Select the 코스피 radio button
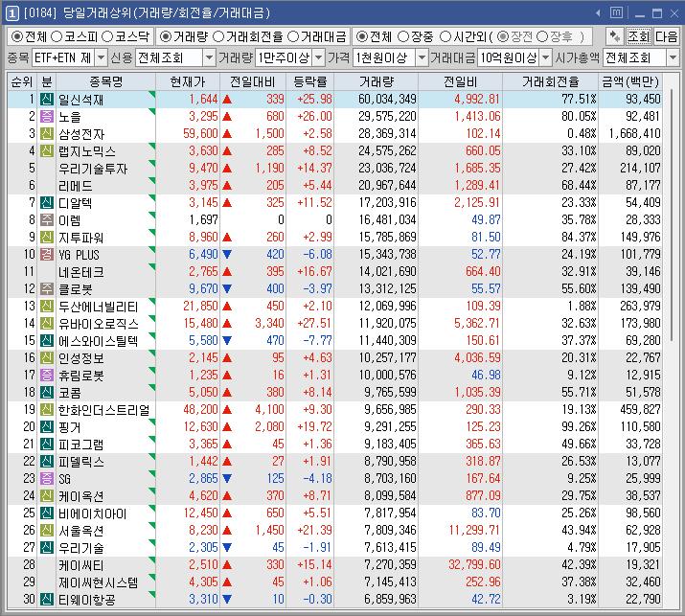The height and width of the screenshot is (616, 685). click(57, 36)
